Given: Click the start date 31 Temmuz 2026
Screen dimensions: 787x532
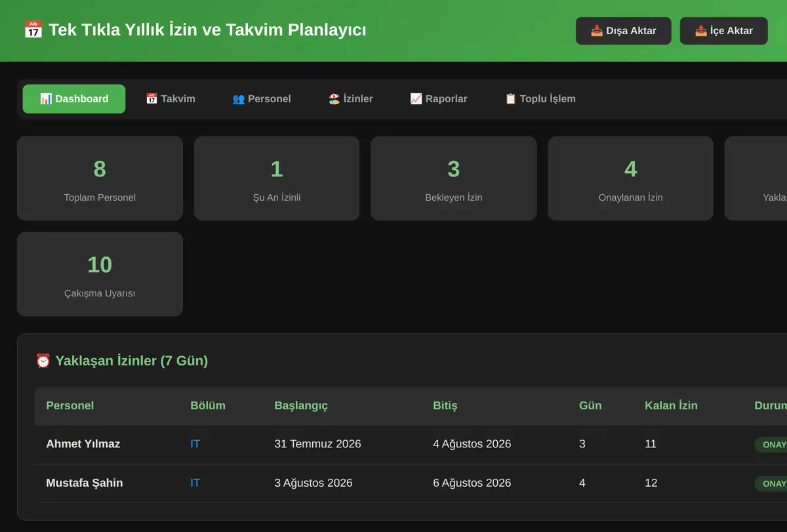Looking at the screenshot, I should click(317, 444).
